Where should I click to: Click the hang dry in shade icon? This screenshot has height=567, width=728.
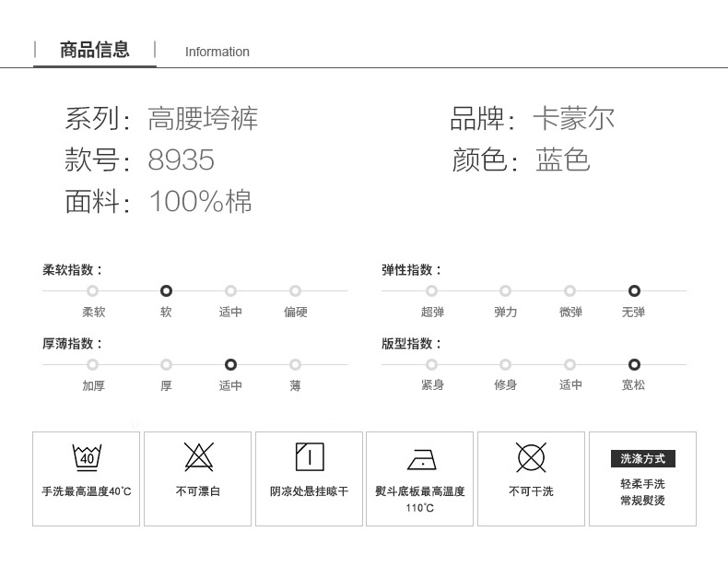(310, 456)
